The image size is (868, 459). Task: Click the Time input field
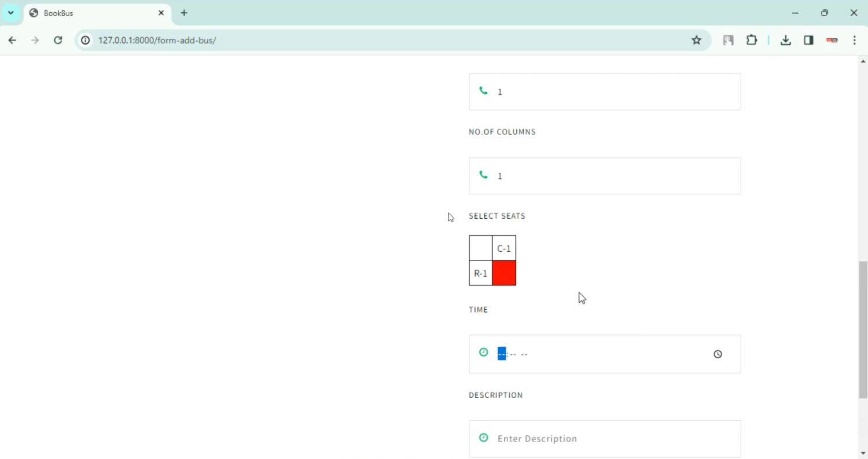coord(605,354)
